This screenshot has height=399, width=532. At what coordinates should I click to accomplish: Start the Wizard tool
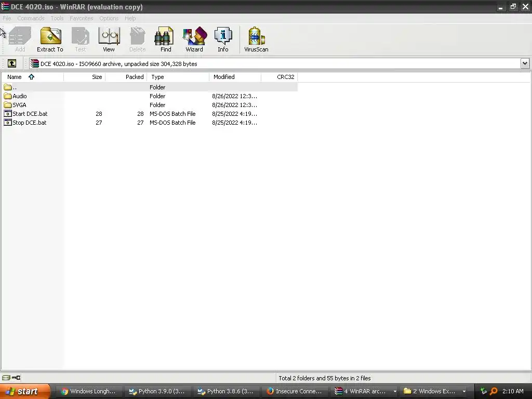tap(194, 39)
